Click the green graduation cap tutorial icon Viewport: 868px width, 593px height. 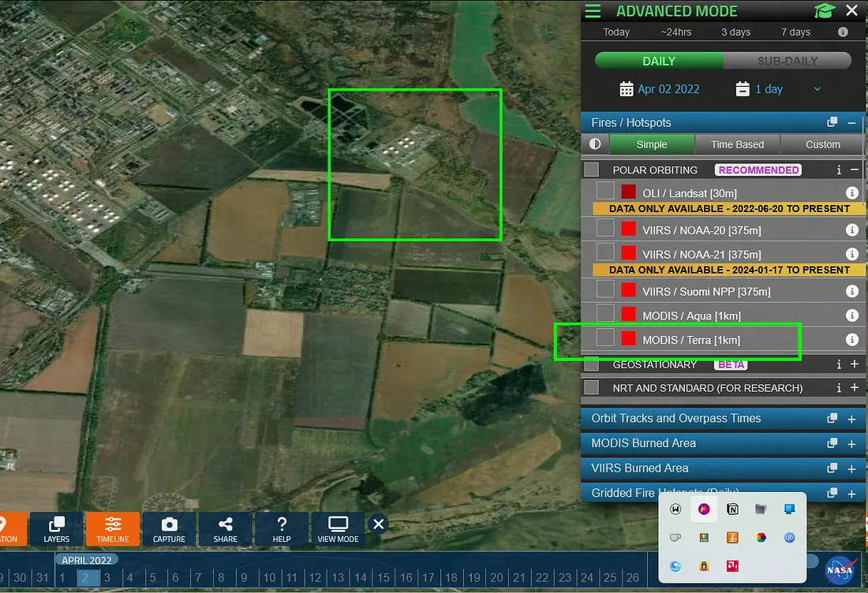click(x=825, y=11)
